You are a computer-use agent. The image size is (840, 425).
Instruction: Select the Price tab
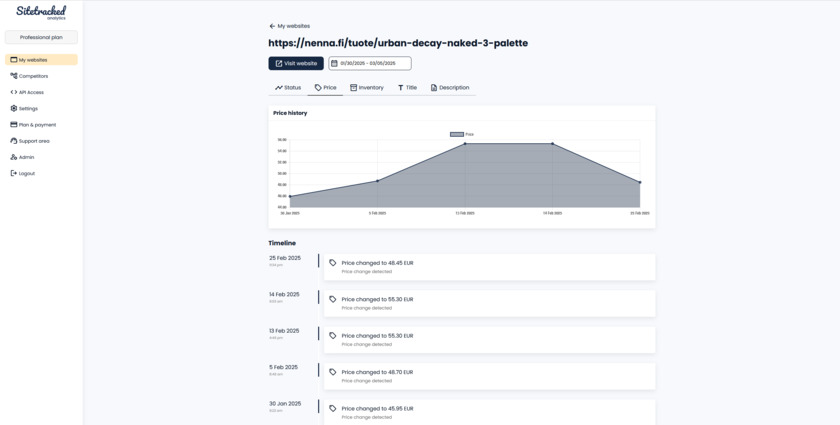tap(326, 87)
